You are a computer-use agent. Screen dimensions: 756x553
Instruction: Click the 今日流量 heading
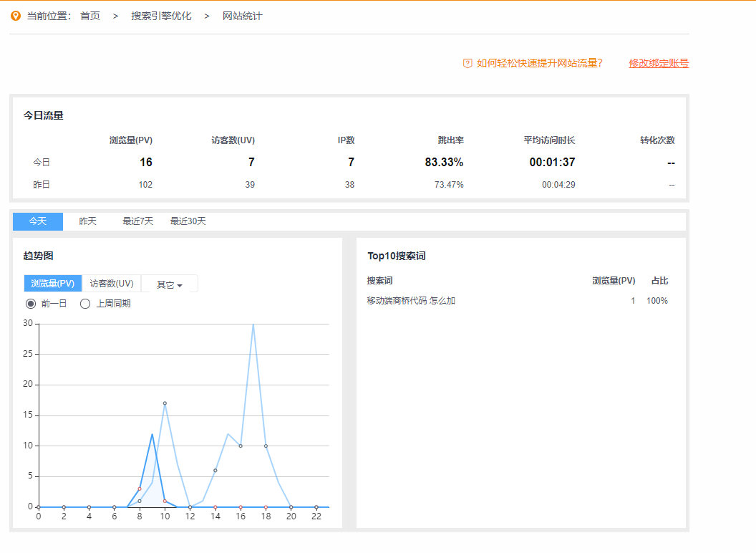(x=44, y=116)
